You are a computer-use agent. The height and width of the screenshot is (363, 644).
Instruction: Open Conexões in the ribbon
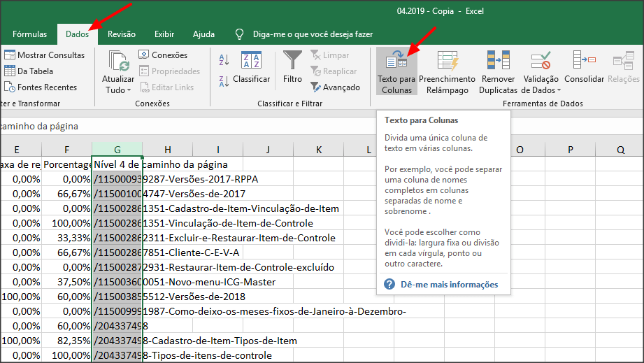coord(163,55)
